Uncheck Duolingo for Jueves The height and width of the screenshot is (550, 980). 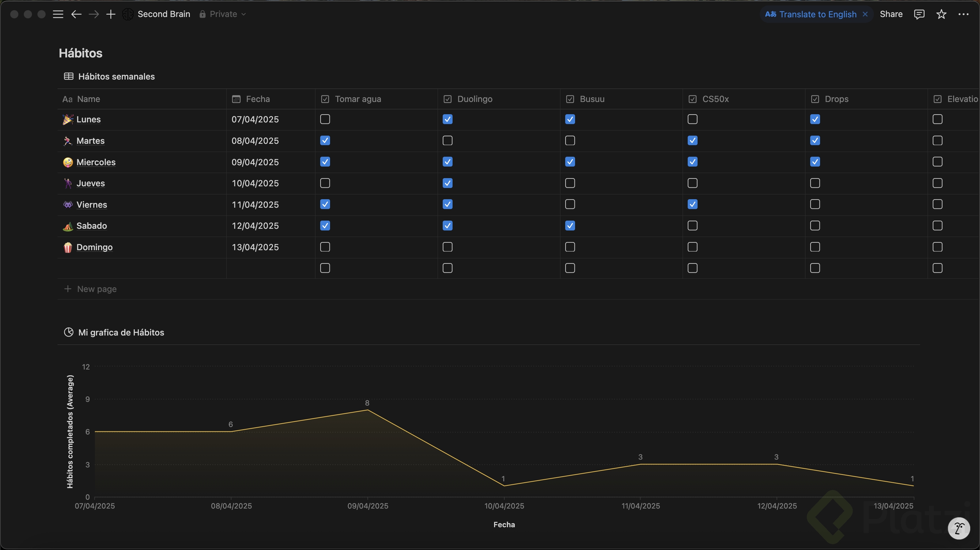click(447, 183)
